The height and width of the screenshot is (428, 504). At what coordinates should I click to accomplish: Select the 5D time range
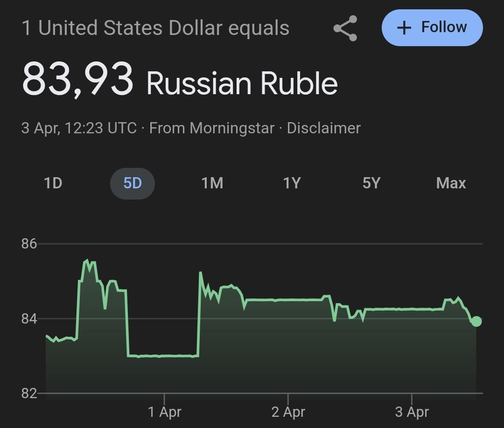click(x=133, y=183)
